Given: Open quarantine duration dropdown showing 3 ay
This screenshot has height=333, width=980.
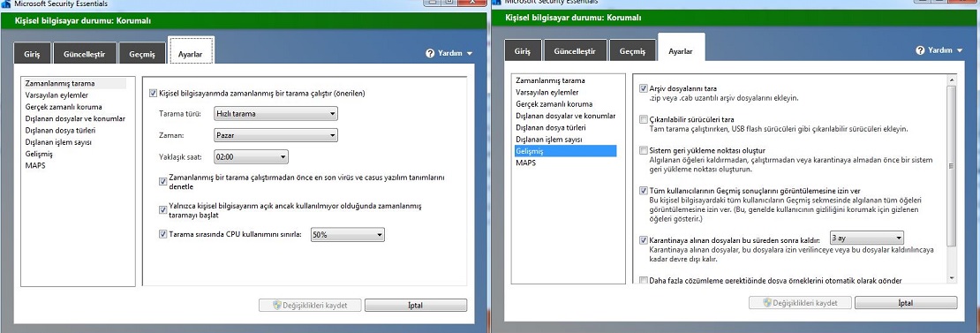Looking at the screenshot, I should 866,238.
